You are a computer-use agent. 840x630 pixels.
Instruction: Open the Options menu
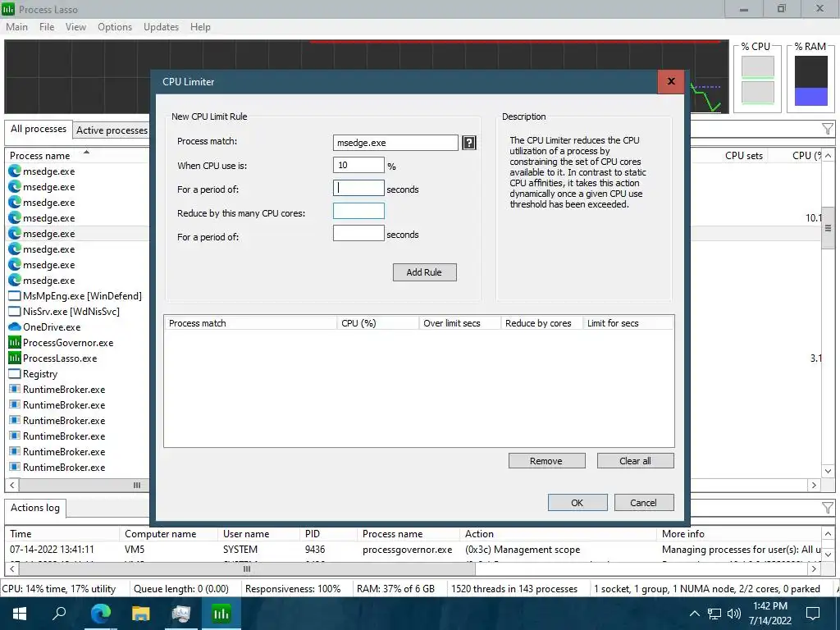[115, 27]
